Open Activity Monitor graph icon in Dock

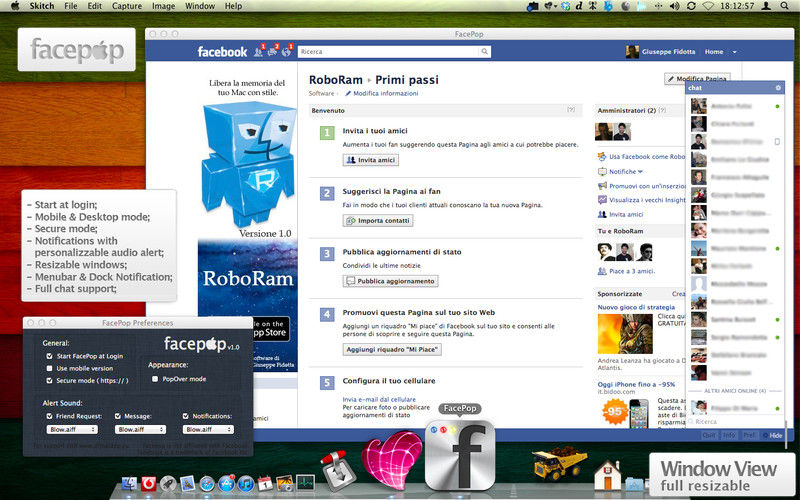305,483
